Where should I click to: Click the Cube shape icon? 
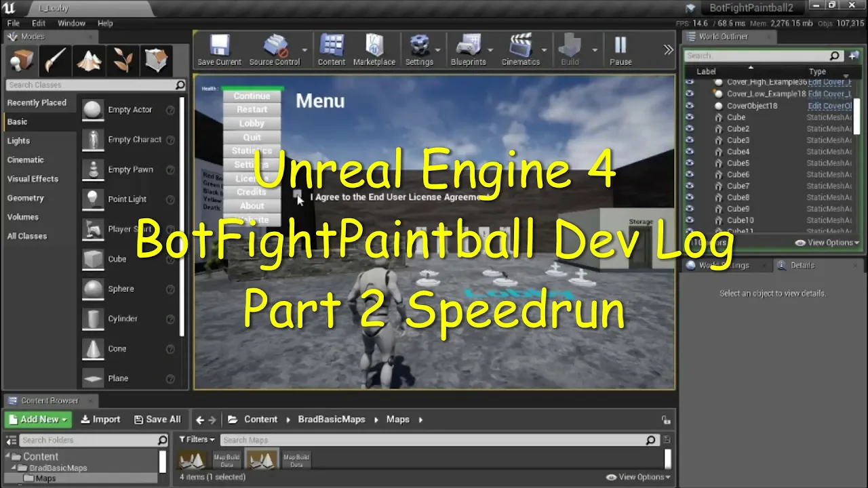tap(93, 259)
